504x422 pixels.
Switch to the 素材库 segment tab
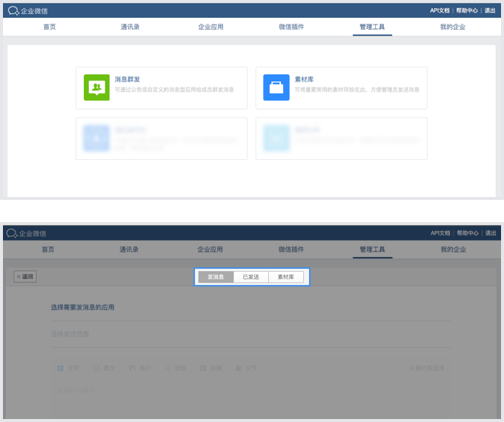pyautogui.click(x=286, y=277)
